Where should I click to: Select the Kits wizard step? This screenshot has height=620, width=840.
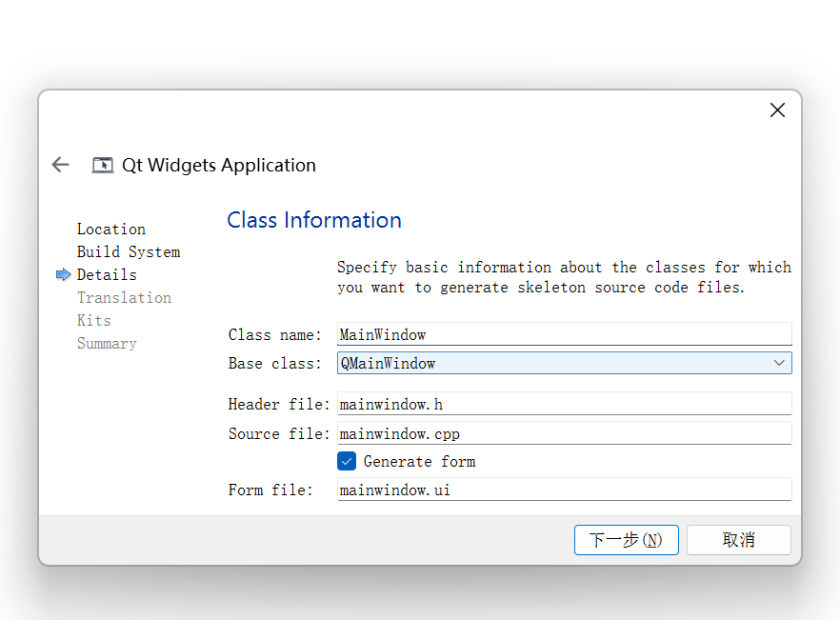click(93, 320)
